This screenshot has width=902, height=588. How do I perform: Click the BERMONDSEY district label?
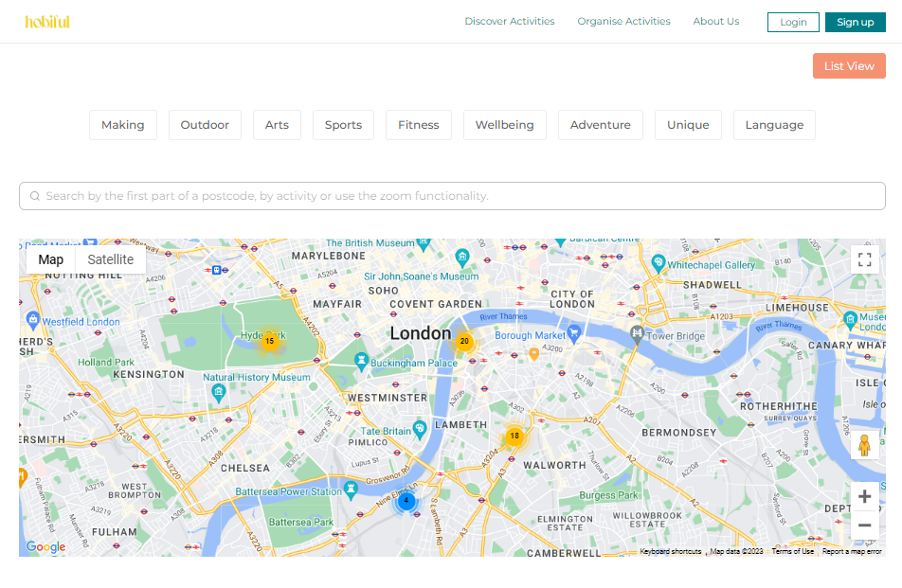coord(678,432)
